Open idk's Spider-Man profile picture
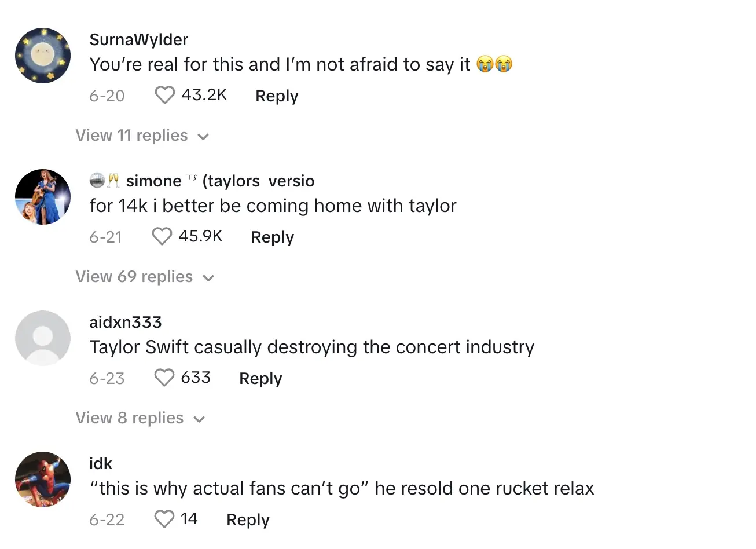 (x=43, y=480)
